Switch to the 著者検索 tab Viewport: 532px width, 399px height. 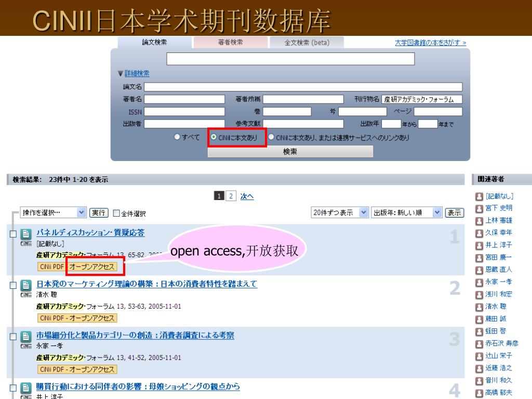[x=231, y=43]
